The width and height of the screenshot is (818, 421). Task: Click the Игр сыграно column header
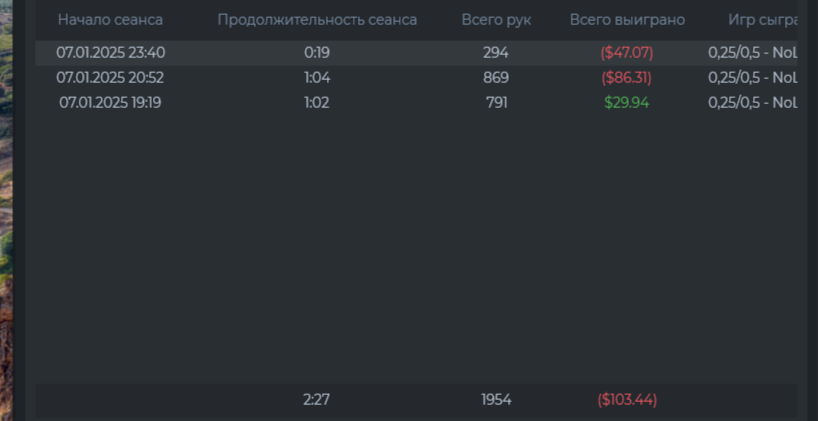(x=763, y=20)
